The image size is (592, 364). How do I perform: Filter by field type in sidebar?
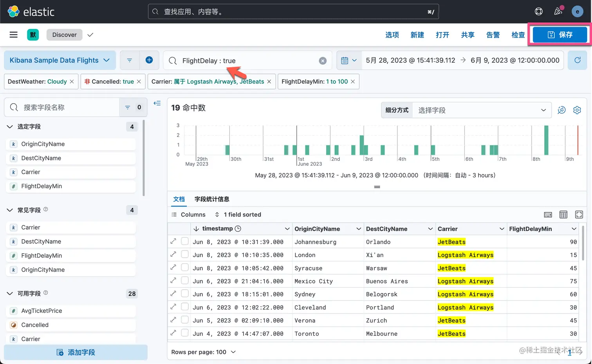point(133,107)
